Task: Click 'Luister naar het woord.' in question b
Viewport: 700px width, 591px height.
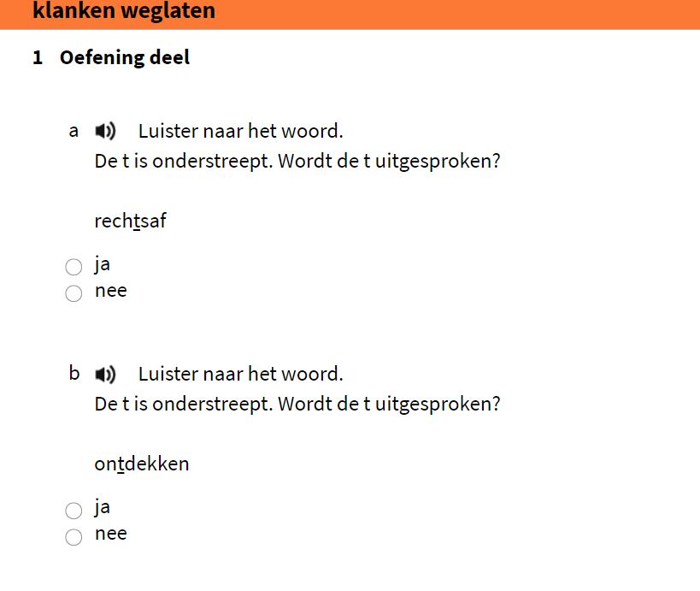Action: point(241,375)
